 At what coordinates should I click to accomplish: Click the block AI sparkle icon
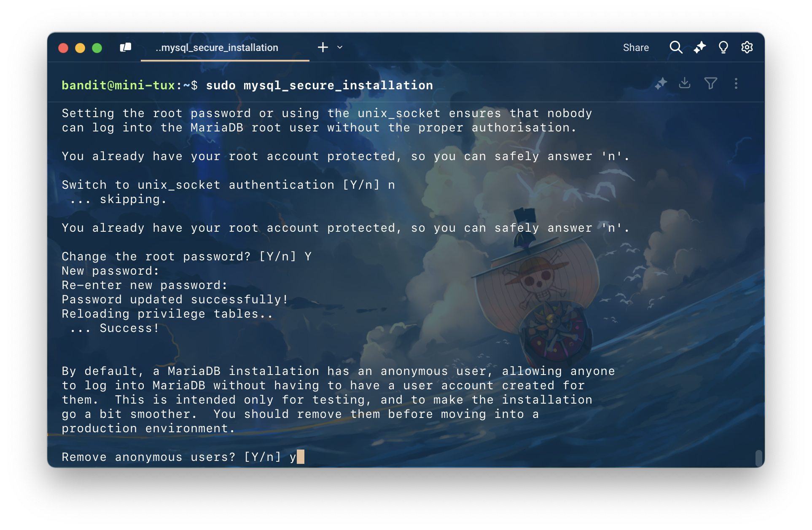[661, 83]
